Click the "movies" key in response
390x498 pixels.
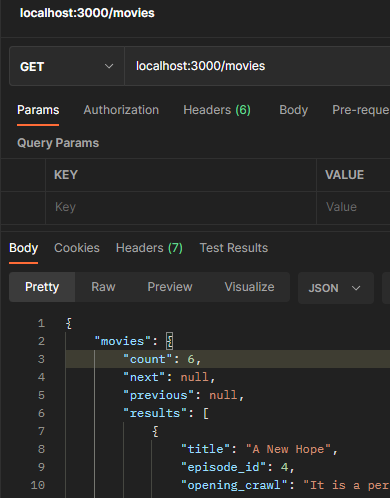coord(122,341)
